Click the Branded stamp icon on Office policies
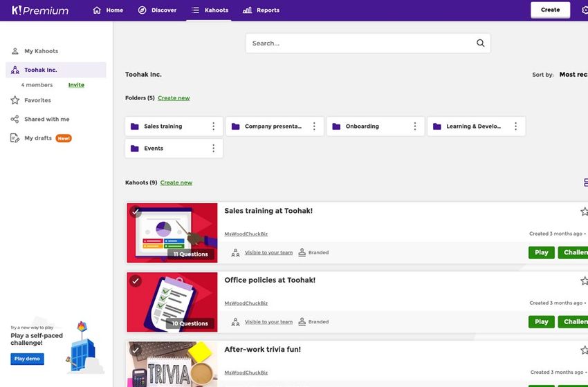The height and width of the screenshot is (387, 588). (302, 322)
